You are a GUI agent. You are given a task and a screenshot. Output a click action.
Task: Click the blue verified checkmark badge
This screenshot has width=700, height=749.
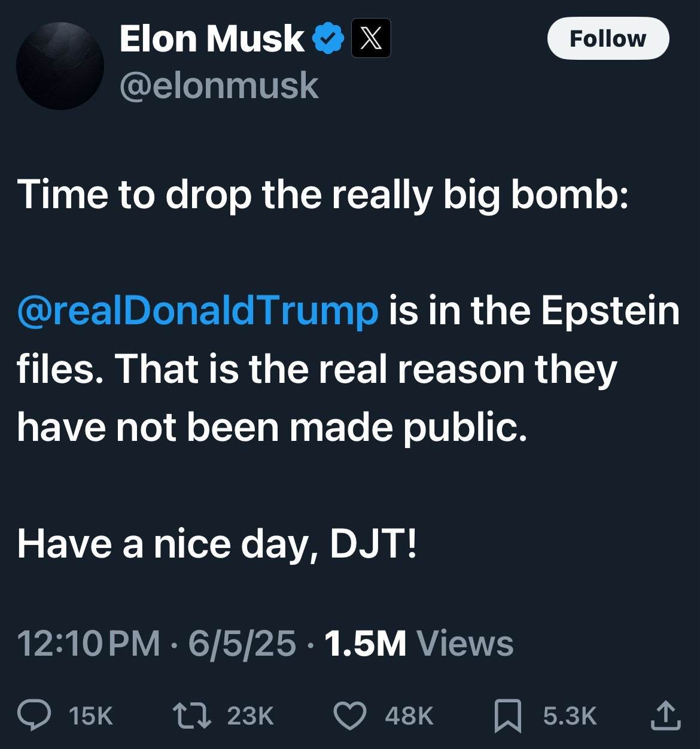327,38
